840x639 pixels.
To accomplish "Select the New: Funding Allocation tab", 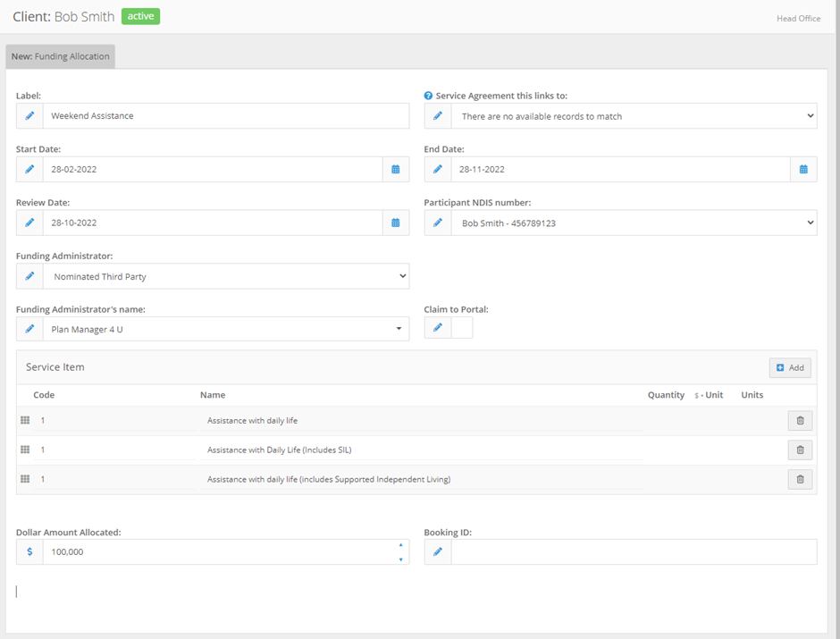I will coord(61,56).
